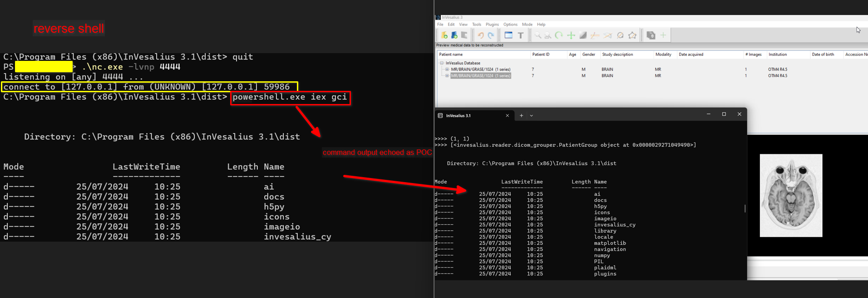The height and width of the screenshot is (298, 868).
Task: Click the terminal icon on InVesalius 3.1 tab
Action: click(x=440, y=115)
